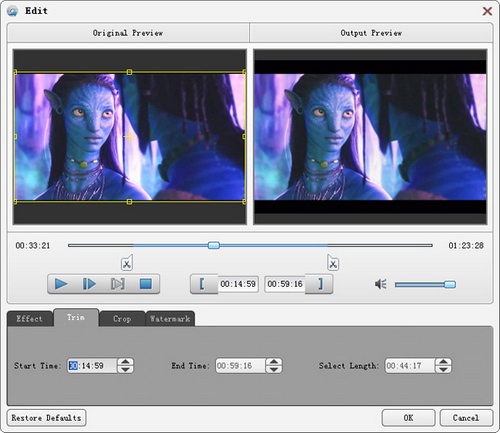500x433 pixels.
Task: Click the trim end time field 00:59:16 beside bracket
Action: click(x=285, y=284)
